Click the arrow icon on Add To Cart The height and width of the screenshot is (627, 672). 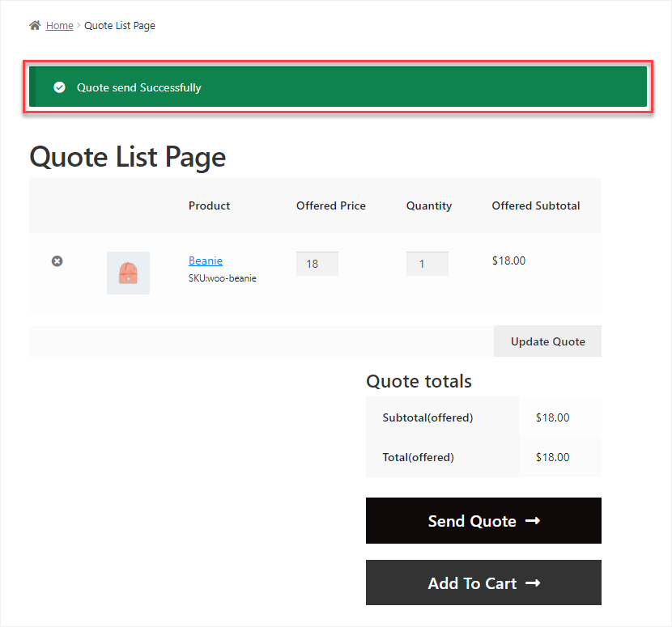533,583
